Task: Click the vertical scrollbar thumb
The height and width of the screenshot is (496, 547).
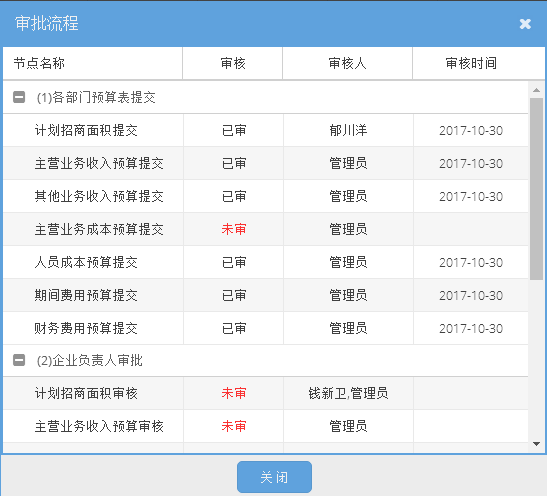Action: pyautogui.click(x=537, y=189)
